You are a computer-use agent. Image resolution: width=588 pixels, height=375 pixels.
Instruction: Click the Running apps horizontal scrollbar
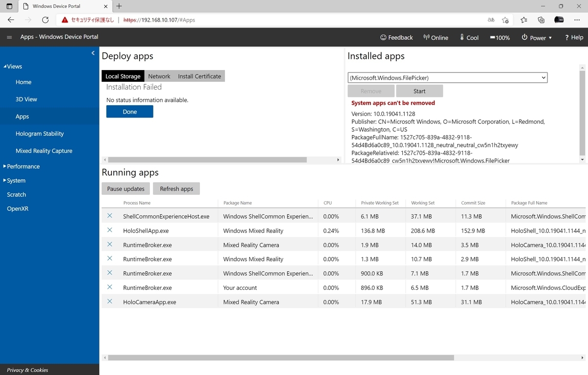pyautogui.click(x=281, y=358)
